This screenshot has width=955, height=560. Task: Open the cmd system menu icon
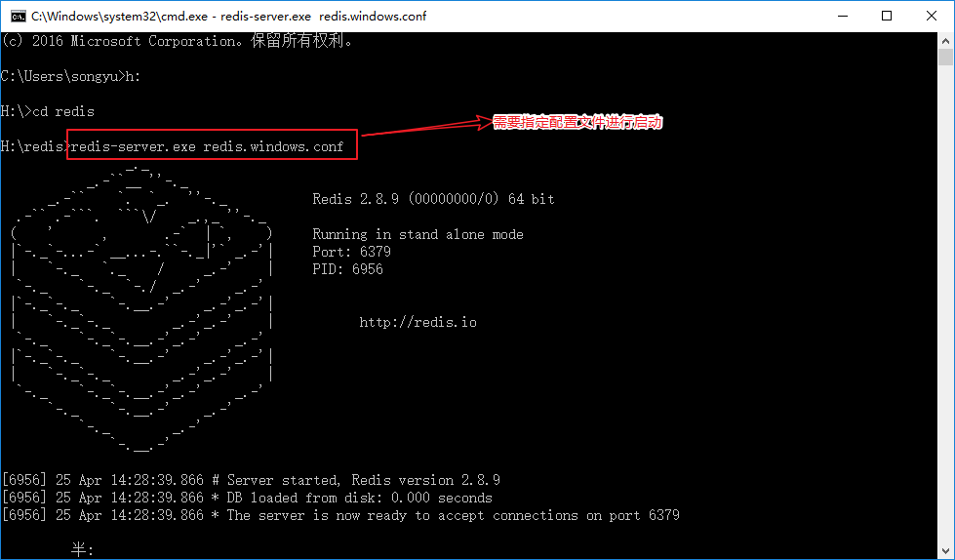tap(19, 16)
